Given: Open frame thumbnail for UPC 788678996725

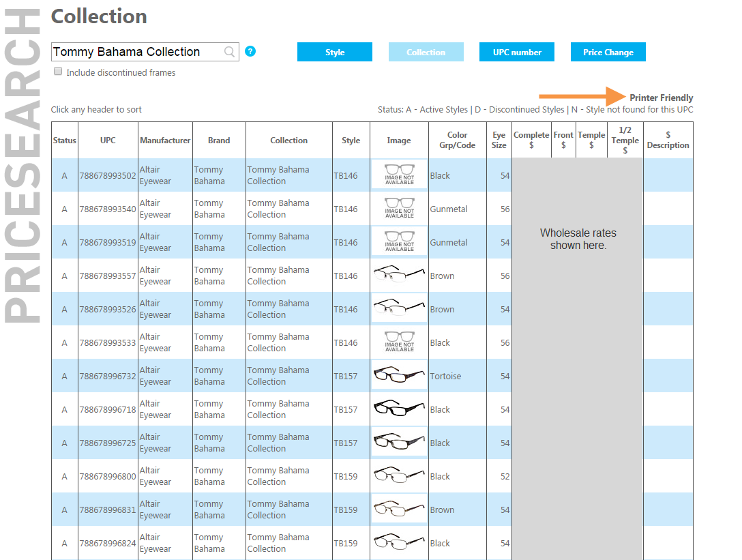Looking at the screenshot, I should (400, 443).
